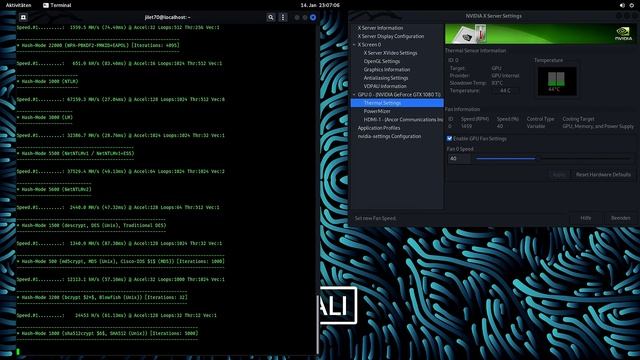This screenshot has height=360, width=640.
Task: Click Hash-Mode 22000 line in terminal
Action: (98, 45)
